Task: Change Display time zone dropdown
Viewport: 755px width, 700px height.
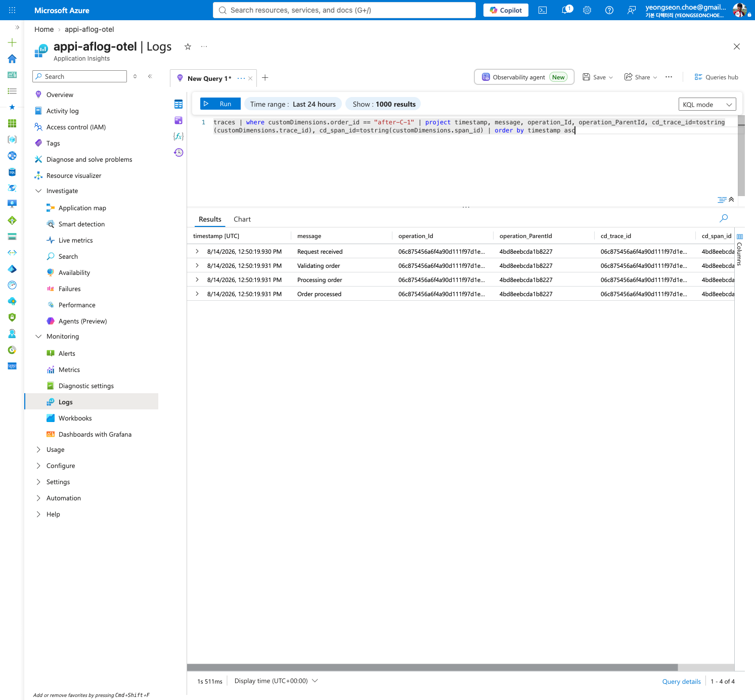Action: [276, 681]
